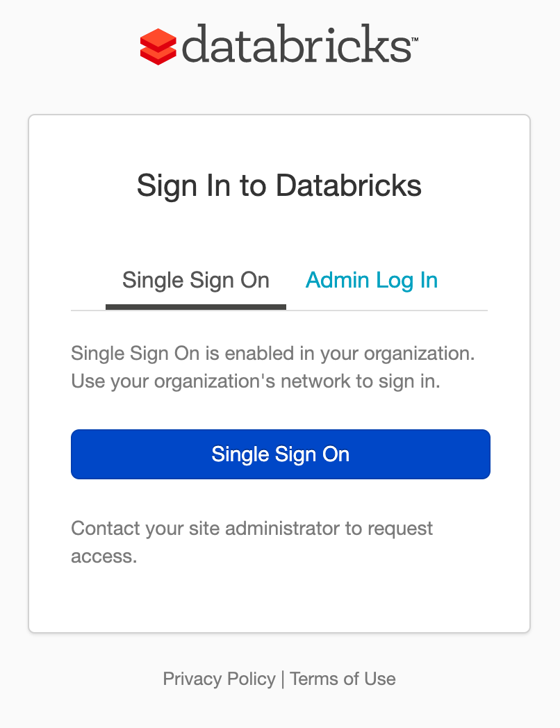Click the red Databricks stacked-layers logo icon
Screen dimensions: 560x728
[x=158, y=47]
